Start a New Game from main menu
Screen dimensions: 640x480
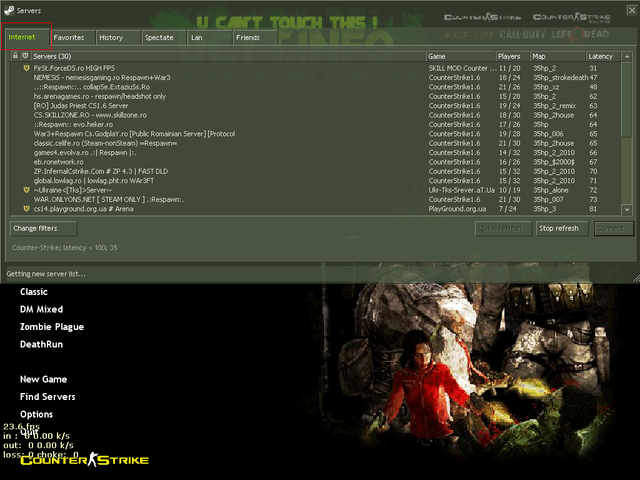tap(44, 380)
